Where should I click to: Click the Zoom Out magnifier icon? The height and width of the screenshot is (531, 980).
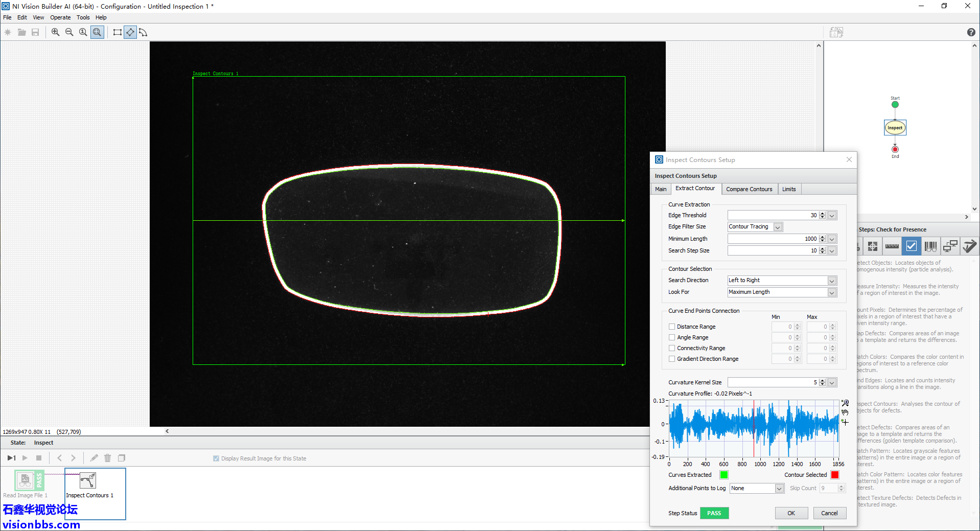(69, 32)
